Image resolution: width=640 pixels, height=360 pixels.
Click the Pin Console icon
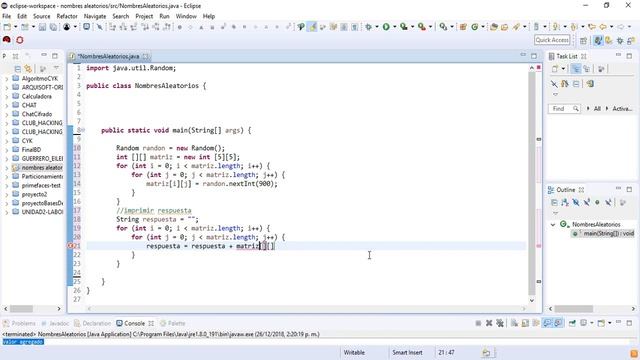(x=572, y=323)
